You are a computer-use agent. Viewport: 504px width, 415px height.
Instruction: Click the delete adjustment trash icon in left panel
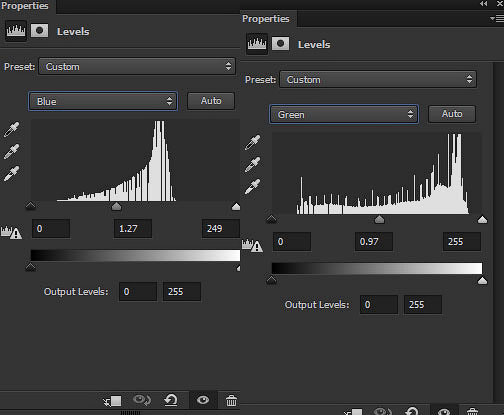(x=231, y=400)
